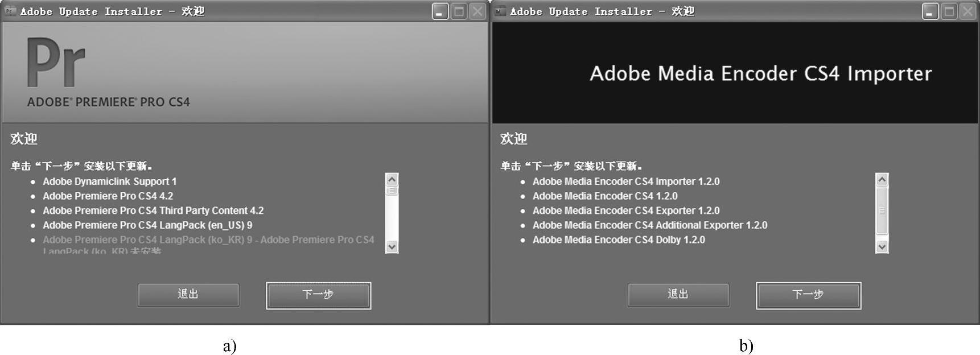Select 'Adobe Media Encoder CS4 Additional Exporter 1.2.0'
This screenshot has width=980, height=355.
pyautogui.click(x=650, y=225)
